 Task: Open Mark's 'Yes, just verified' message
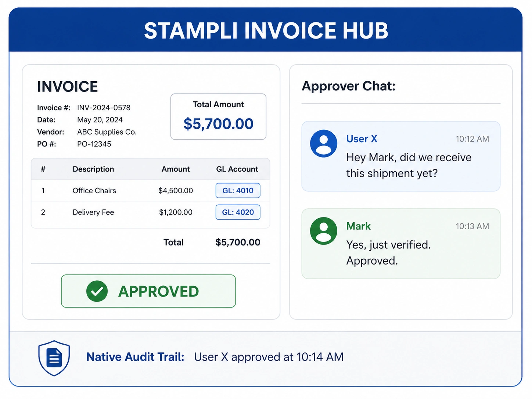click(x=401, y=244)
